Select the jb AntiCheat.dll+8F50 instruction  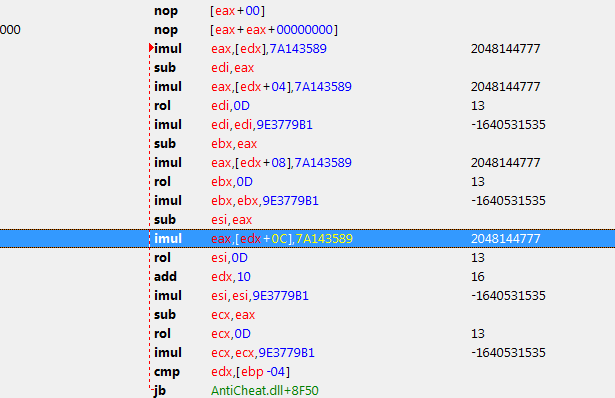(x=308, y=391)
